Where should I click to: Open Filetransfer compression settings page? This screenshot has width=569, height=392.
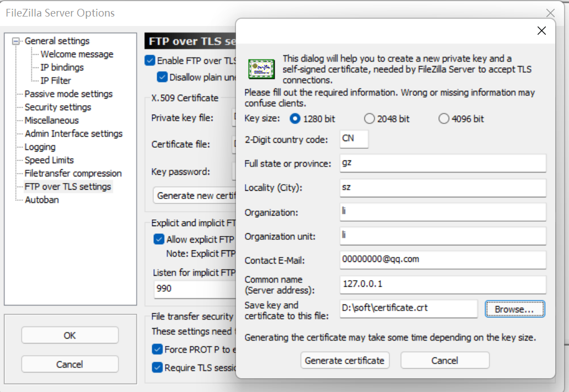click(73, 174)
